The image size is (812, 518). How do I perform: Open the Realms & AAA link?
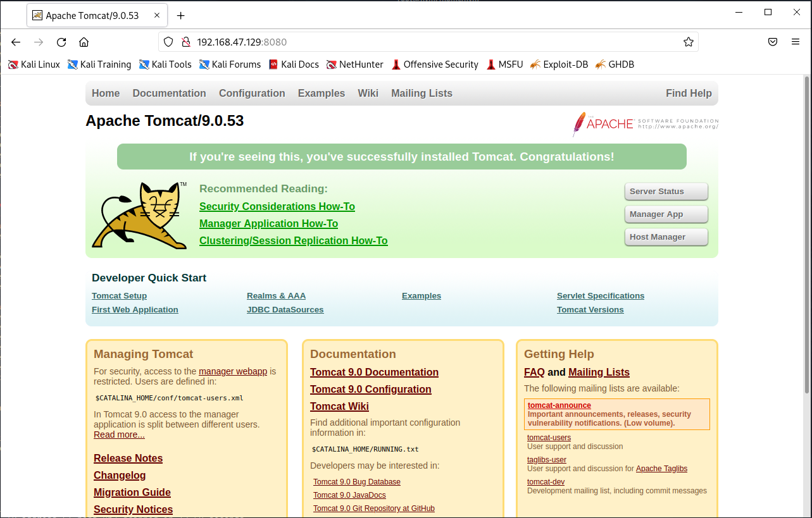[276, 296]
